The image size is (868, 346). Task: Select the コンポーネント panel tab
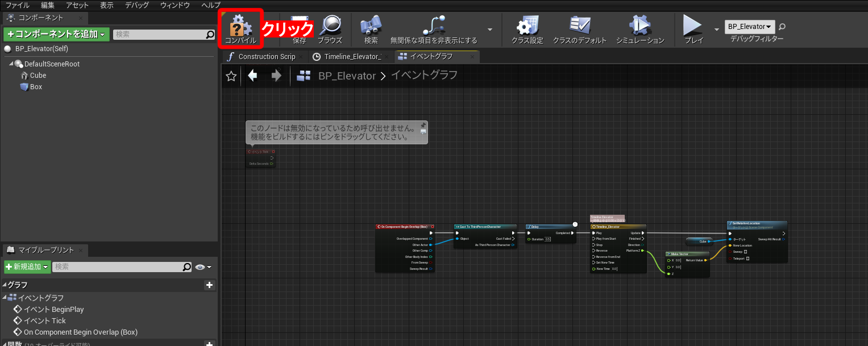44,18
